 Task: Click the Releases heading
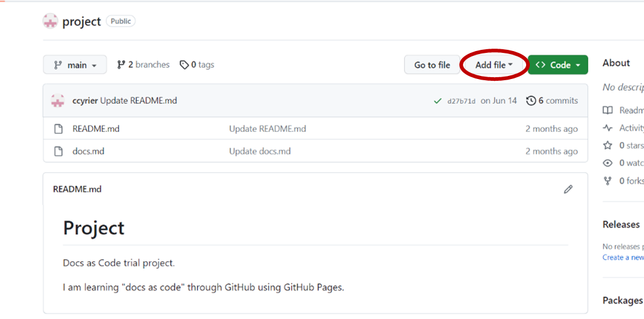pos(621,225)
